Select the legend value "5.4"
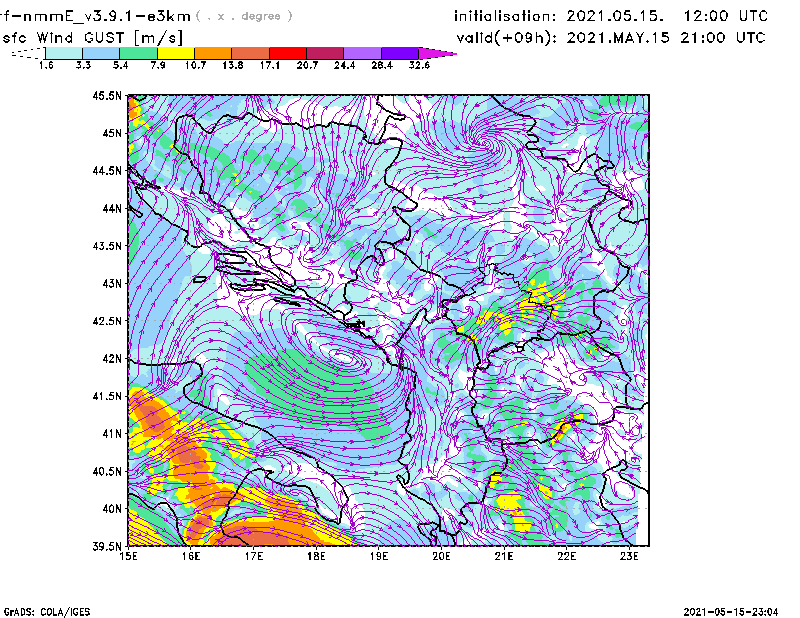Screen dimensions: 800x618 click(120, 65)
